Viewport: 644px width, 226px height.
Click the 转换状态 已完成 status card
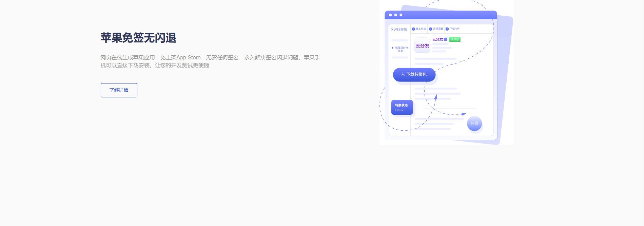pos(402,107)
